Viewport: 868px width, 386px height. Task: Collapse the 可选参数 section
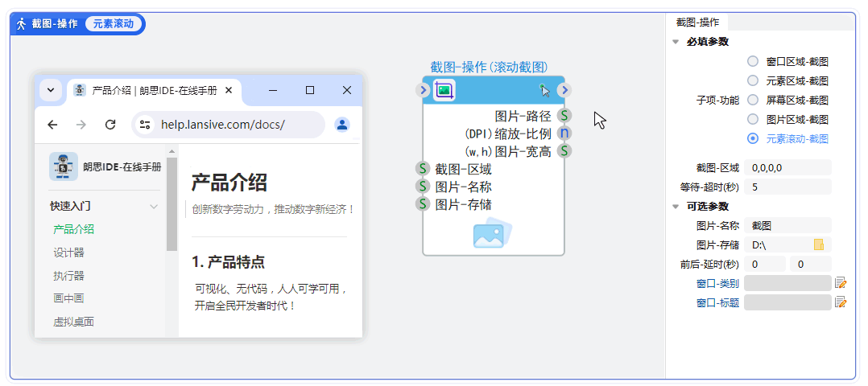(x=676, y=207)
